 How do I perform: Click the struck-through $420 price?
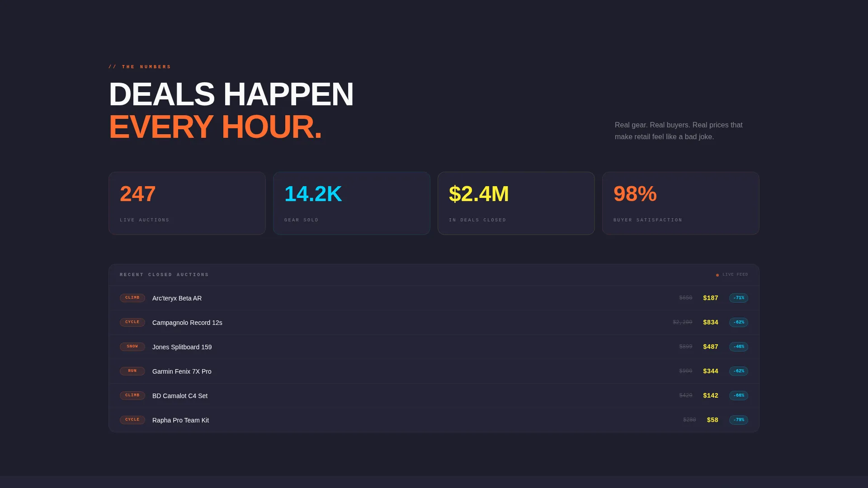686,395
